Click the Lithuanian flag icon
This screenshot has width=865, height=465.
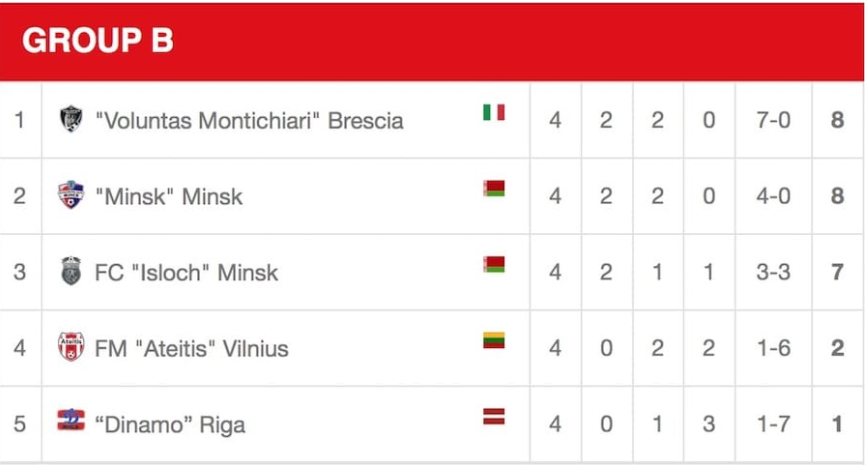494,340
